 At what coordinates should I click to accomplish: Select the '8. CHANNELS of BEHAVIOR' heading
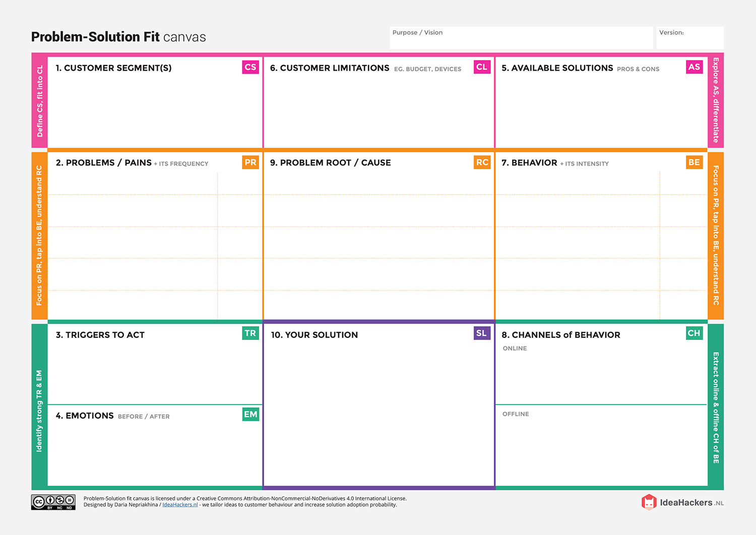(x=561, y=335)
